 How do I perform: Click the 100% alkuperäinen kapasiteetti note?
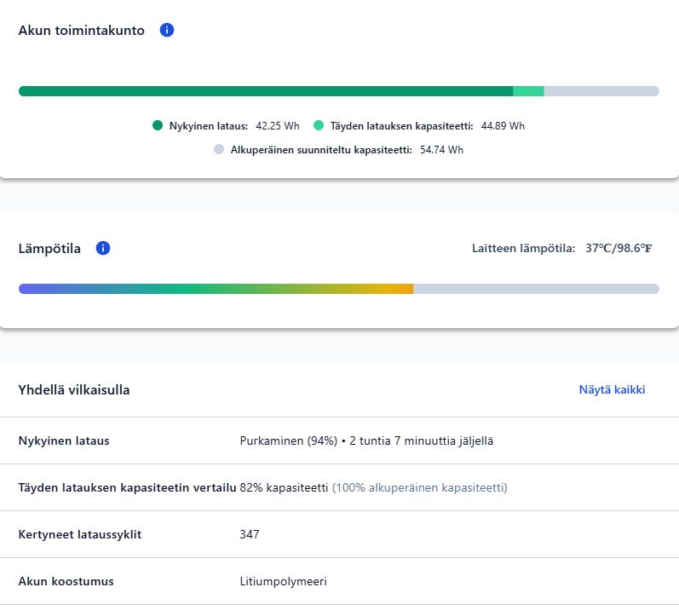pyautogui.click(x=420, y=488)
